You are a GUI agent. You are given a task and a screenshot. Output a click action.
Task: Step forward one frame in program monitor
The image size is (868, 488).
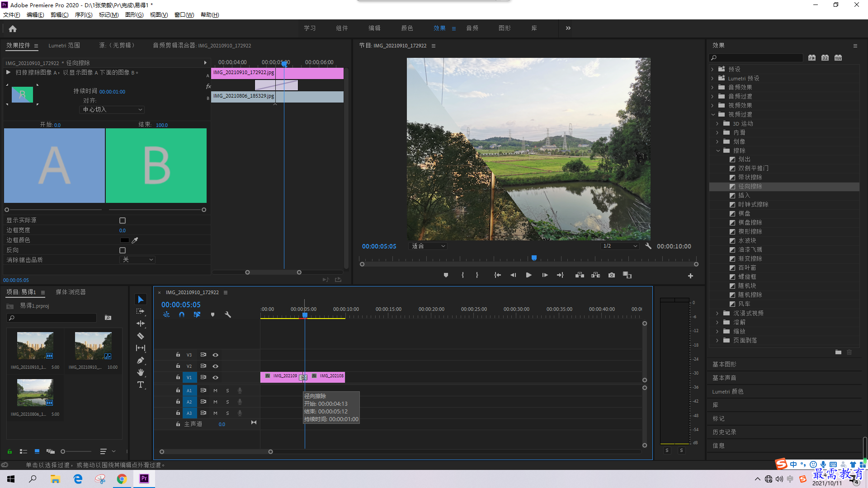coord(545,275)
